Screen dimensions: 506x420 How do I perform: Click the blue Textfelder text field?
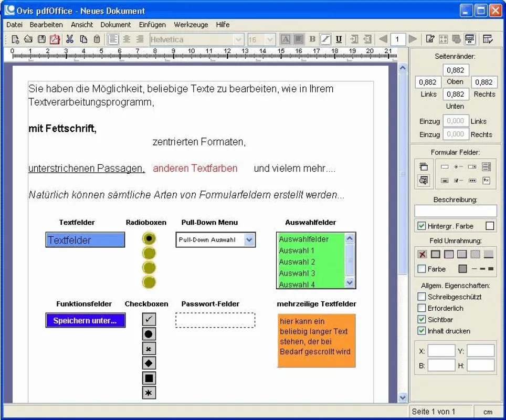click(85, 240)
